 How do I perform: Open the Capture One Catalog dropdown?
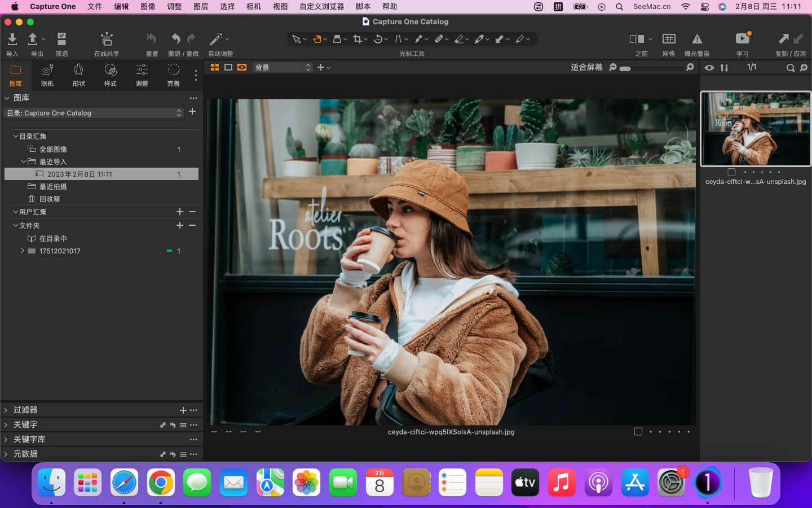tap(94, 113)
